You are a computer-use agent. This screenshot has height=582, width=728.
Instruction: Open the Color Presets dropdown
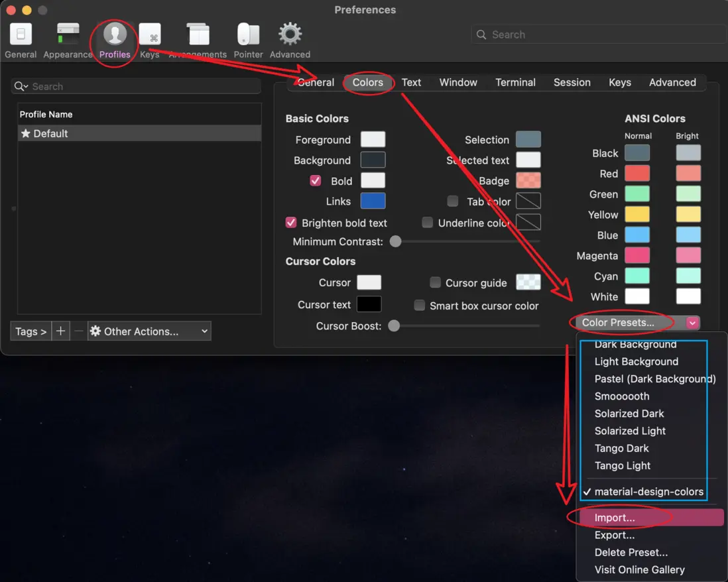(638, 323)
